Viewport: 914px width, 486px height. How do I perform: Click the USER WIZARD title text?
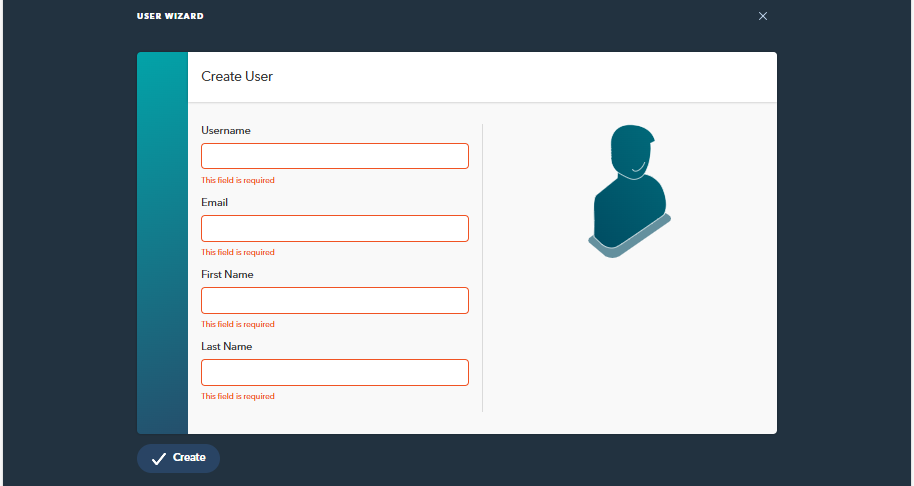pos(170,16)
